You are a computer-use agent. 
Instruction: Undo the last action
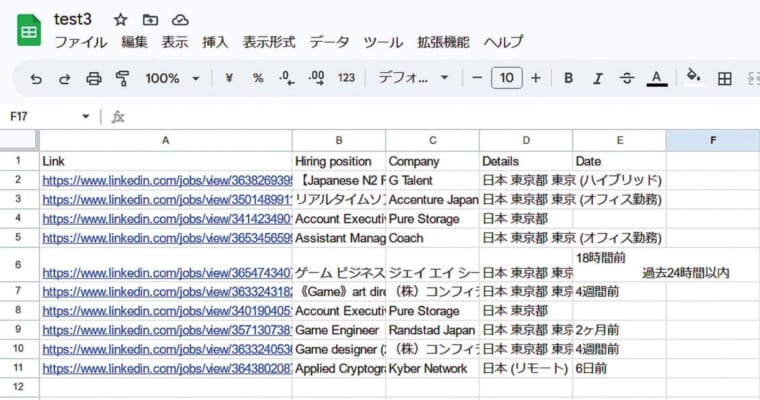coord(36,79)
